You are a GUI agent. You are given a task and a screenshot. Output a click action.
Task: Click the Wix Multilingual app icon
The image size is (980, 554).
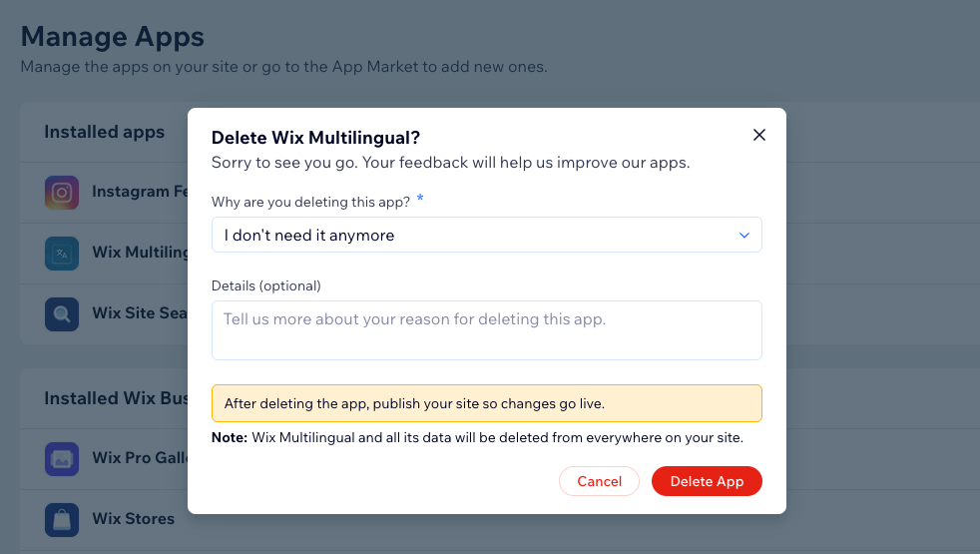pyautogui.click(x=62, y=254)
